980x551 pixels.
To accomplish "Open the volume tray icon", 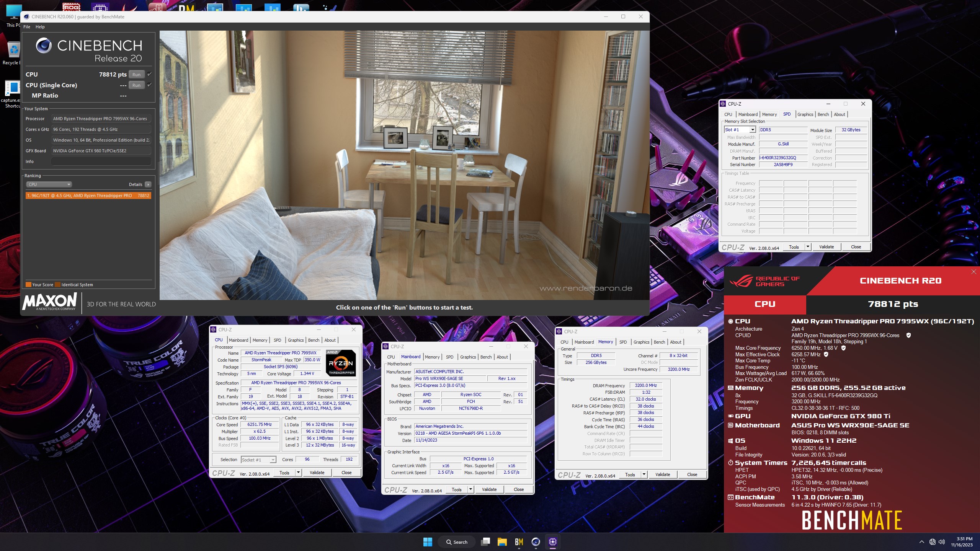I will 942,542.
